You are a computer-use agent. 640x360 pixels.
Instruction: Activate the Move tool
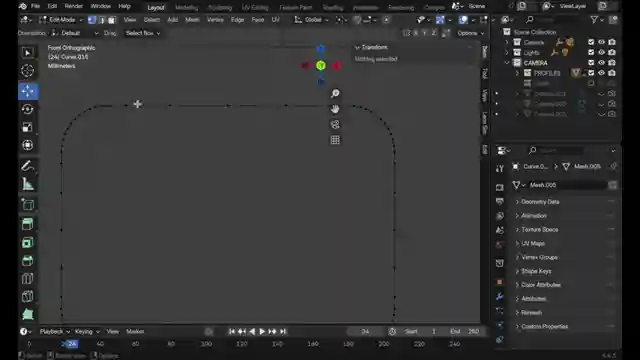(27, 91)
